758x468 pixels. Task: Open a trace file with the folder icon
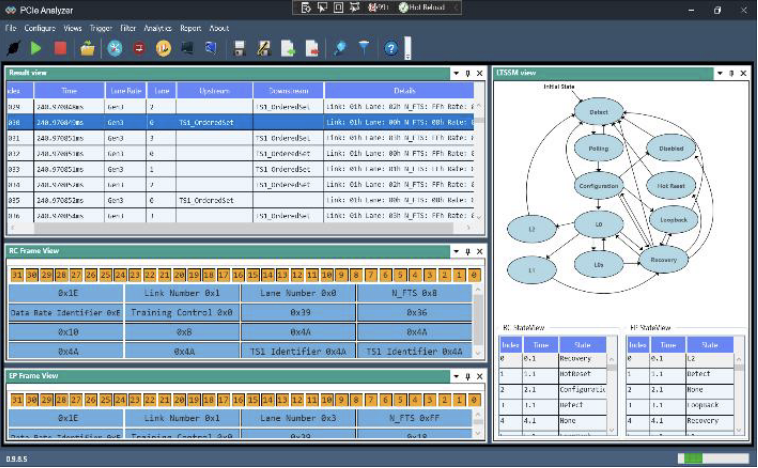coord(88,48)
